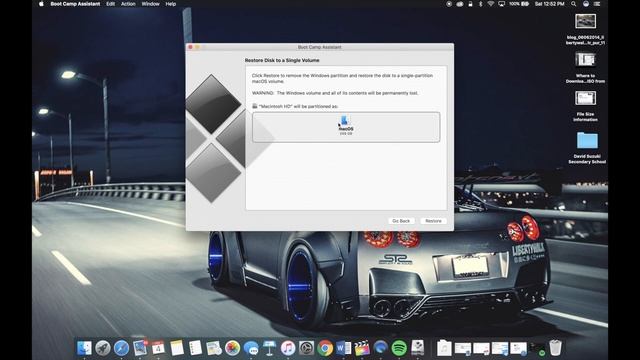
Task: Open the Boot Camp Assistant application menu
Action: coord(75,4)
